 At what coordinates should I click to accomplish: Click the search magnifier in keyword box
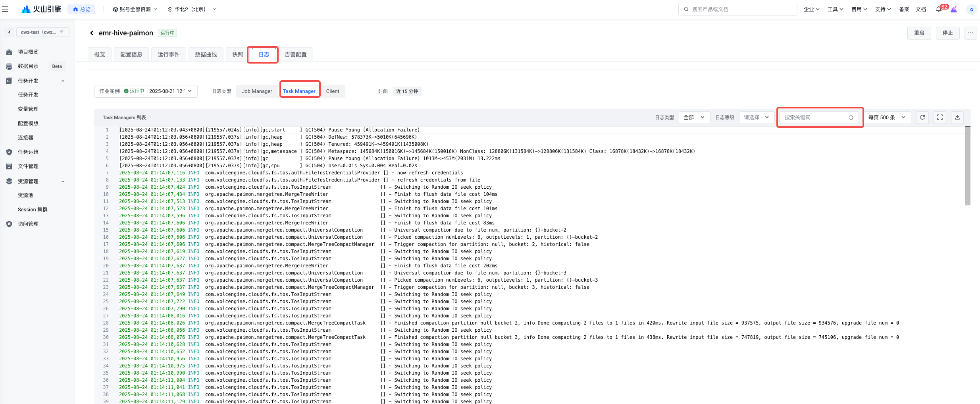tap(851, 118)
